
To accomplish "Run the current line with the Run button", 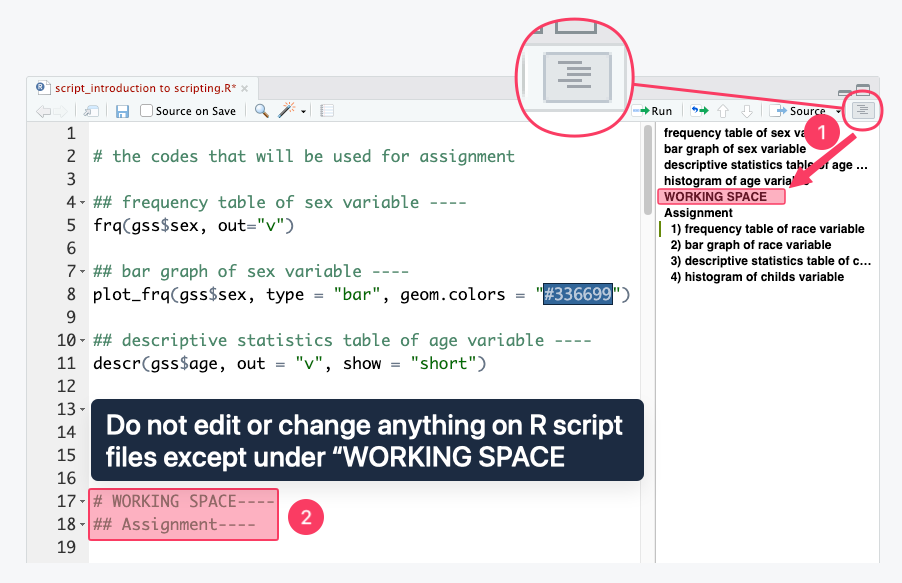I will [x=652, y=111].
